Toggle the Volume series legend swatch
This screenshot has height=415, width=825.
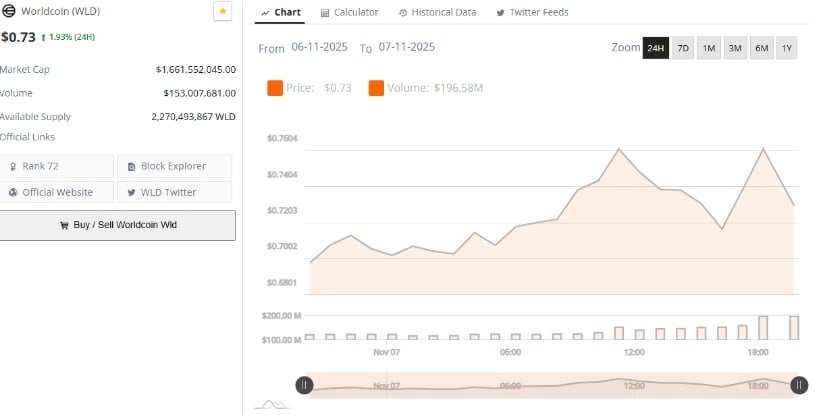click(x=376, y=88)
